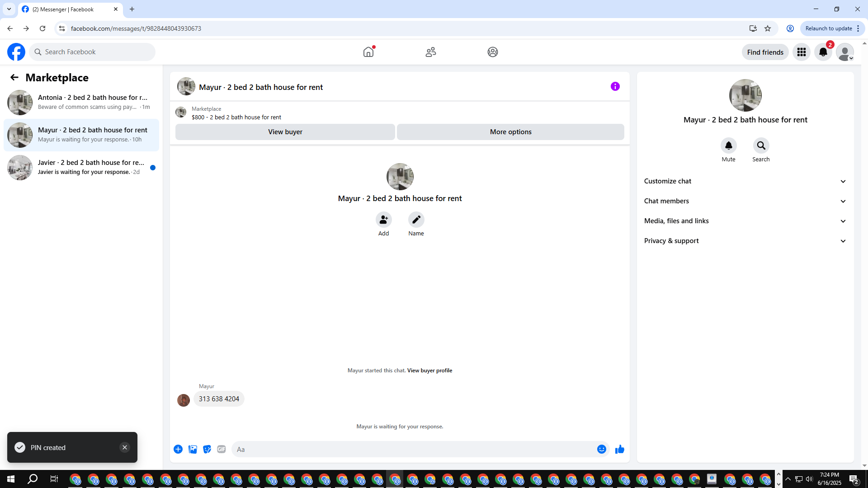Attach a photo using the image icon
The width and height of the screenshot is (868, 488).
coord(193,449)
